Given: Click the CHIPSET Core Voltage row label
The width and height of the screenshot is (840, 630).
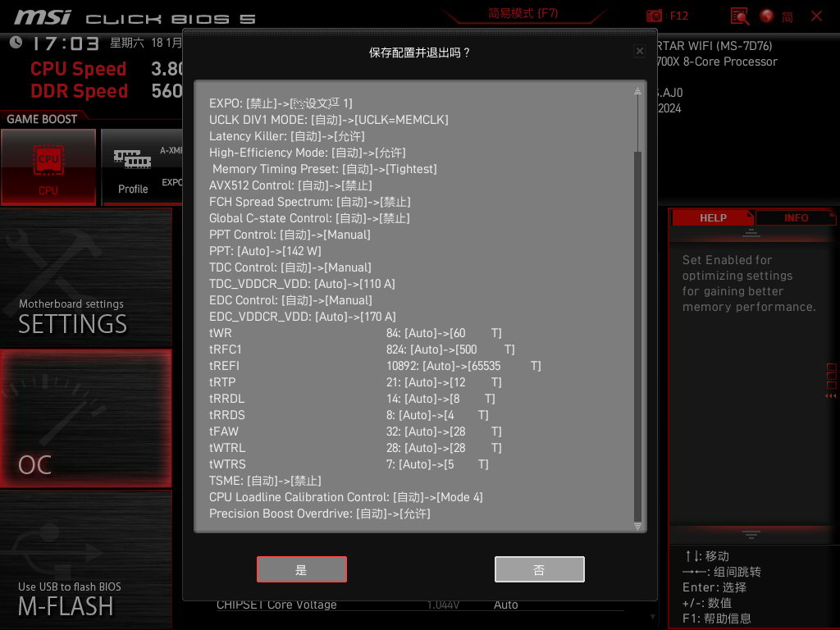Looking at the screenshot, I should 276,605.
